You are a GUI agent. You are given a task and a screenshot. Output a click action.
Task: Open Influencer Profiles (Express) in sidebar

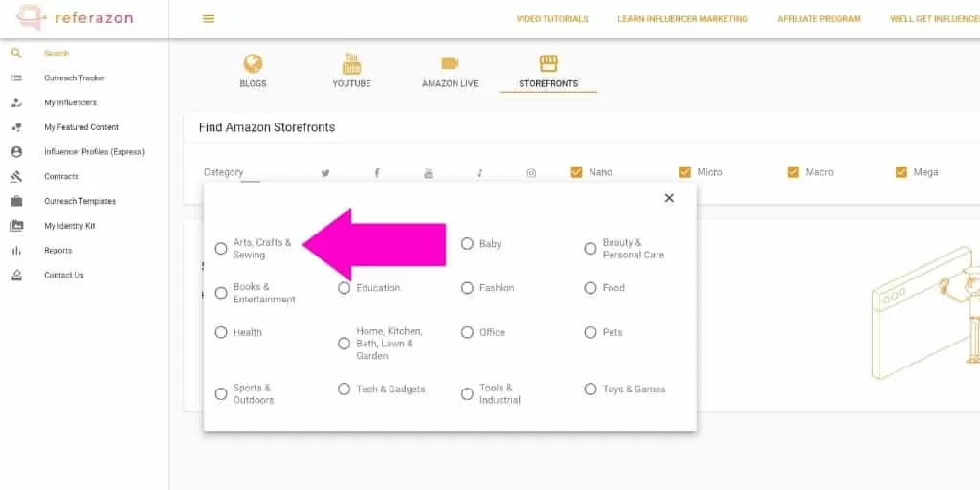click(x=94, y=152)
